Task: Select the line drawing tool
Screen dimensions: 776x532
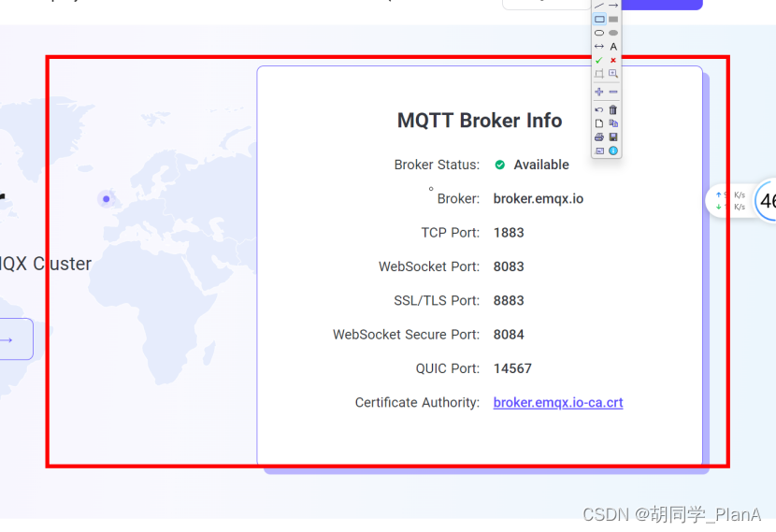Action: [x=598, y=5]
